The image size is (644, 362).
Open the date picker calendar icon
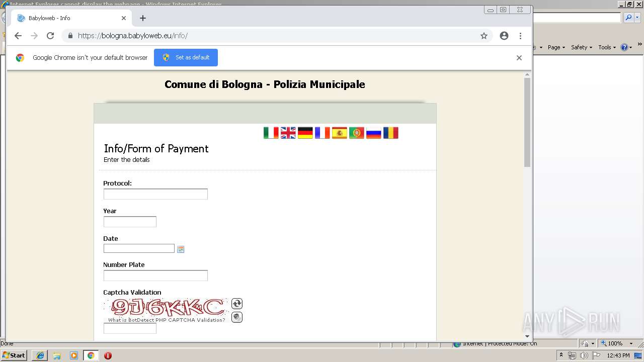pos(181,249)
